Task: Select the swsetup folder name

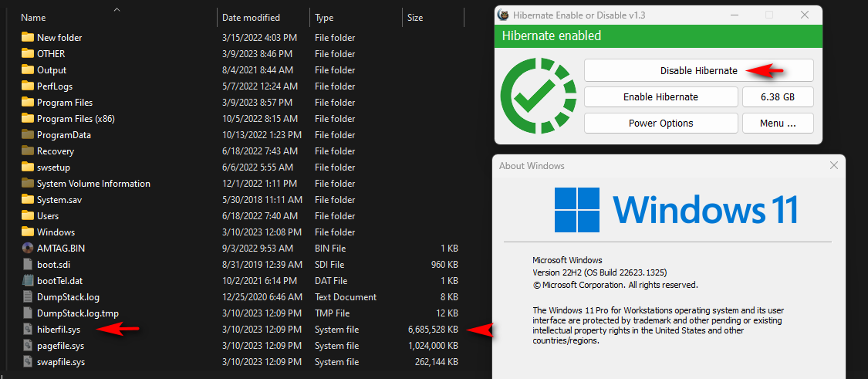Action: [53, 168]
